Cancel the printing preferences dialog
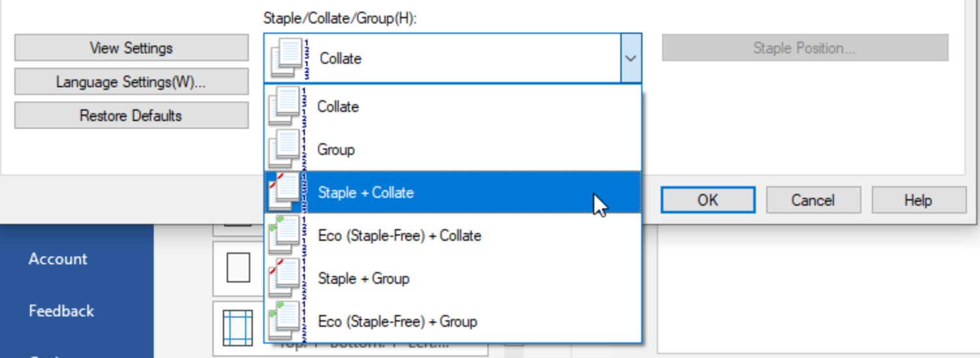Screen dimensions: 980x358 [813, 200]
